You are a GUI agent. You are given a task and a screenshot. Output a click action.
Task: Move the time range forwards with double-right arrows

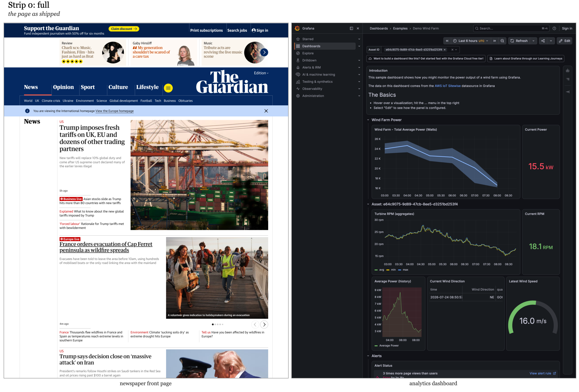pyautogui.click(x=495, y=41)
